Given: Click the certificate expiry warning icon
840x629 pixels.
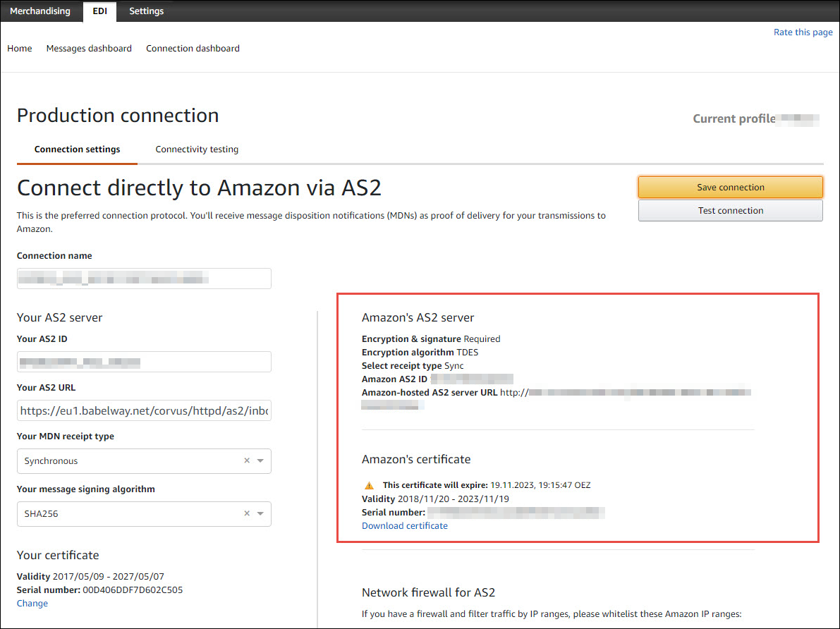Looking at the screenshot, I should coord(369,485).
